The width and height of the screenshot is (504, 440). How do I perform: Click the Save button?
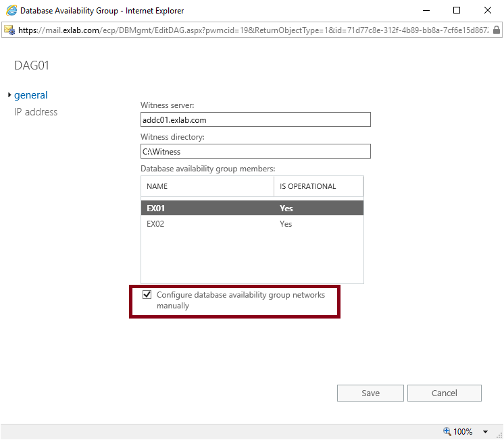click(370, 393)
